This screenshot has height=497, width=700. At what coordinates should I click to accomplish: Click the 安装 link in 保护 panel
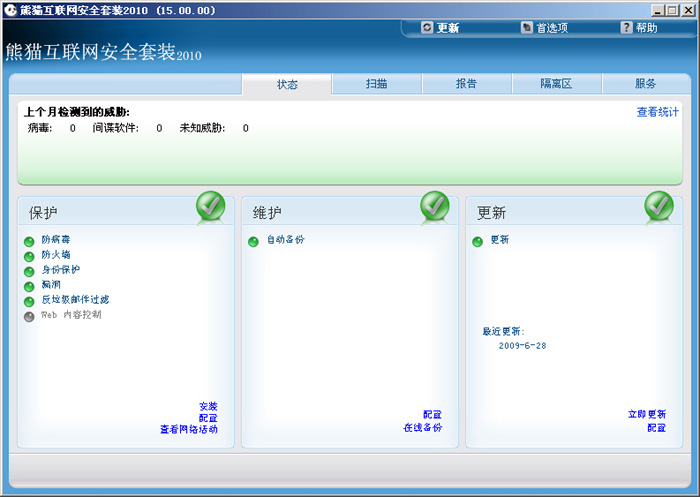pos(208,406)
